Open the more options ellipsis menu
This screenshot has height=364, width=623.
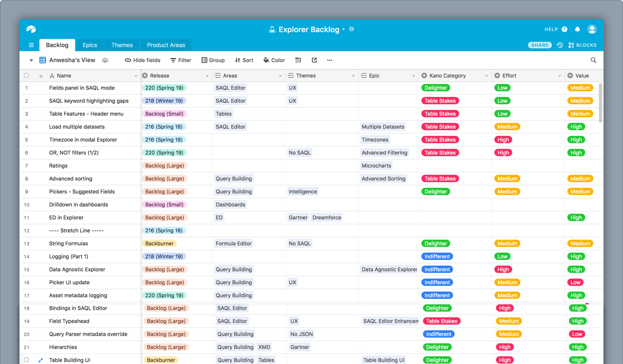pyautogui.click(x=330, y=60)
